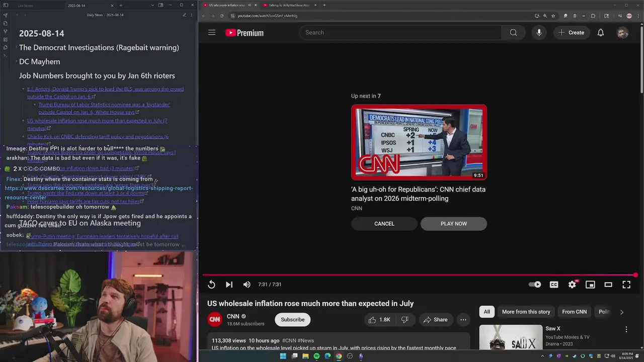Viewport: 644px width, 362px height.
Task: Click the browser address bar URL
Action: click(x=267, y=16)
